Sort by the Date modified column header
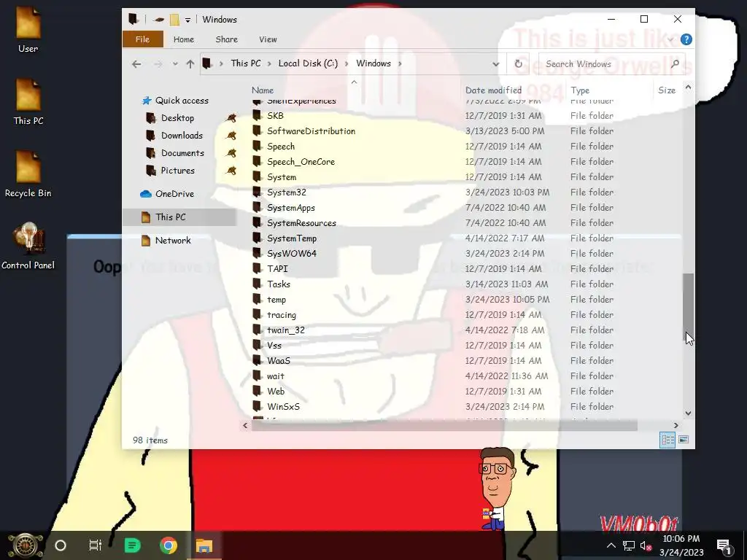Screen dimensions: 747x560 click(x=494, y=90)
